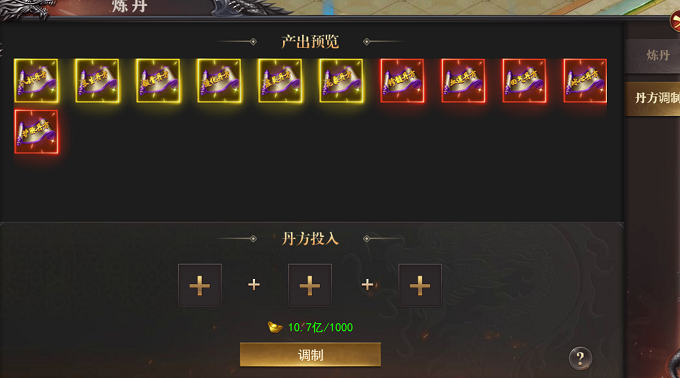680x378 pixels.
Task: Close the panel with the red round button
Action: tap(675, 21)
